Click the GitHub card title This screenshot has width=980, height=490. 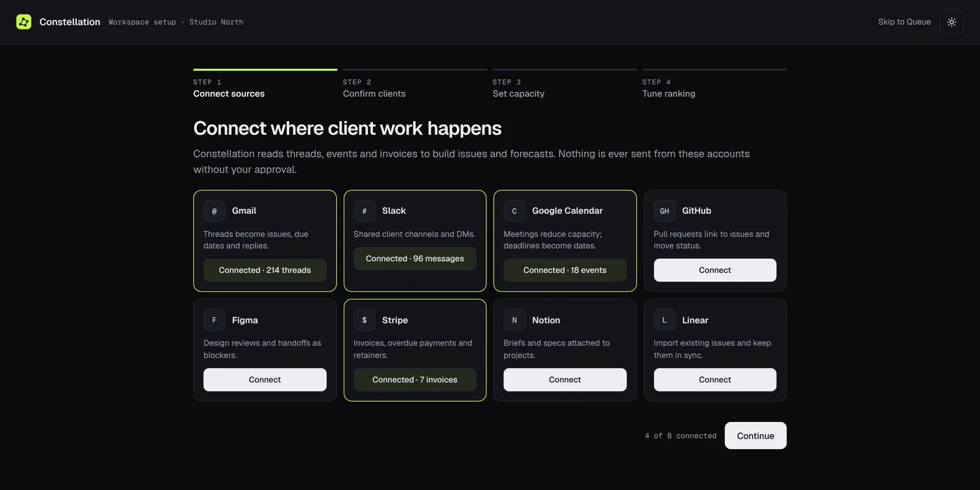697,211
